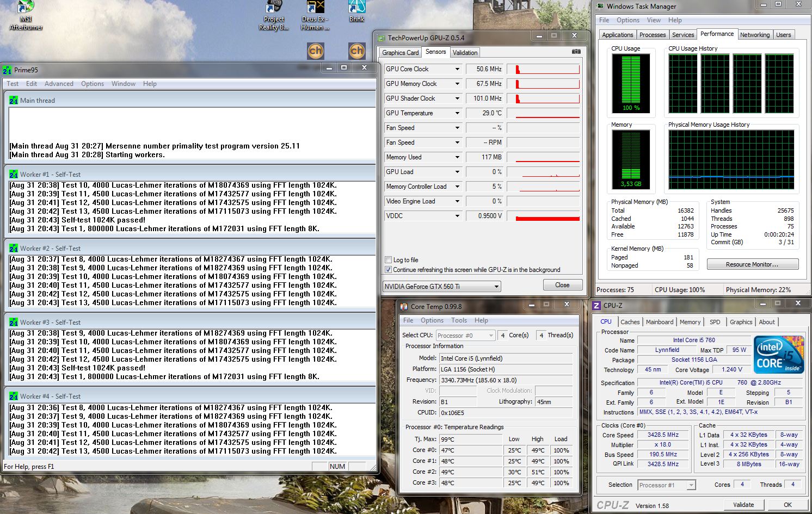
Task: Open the Memory Used sensor dropdown
Action: (x=457, y=157)
